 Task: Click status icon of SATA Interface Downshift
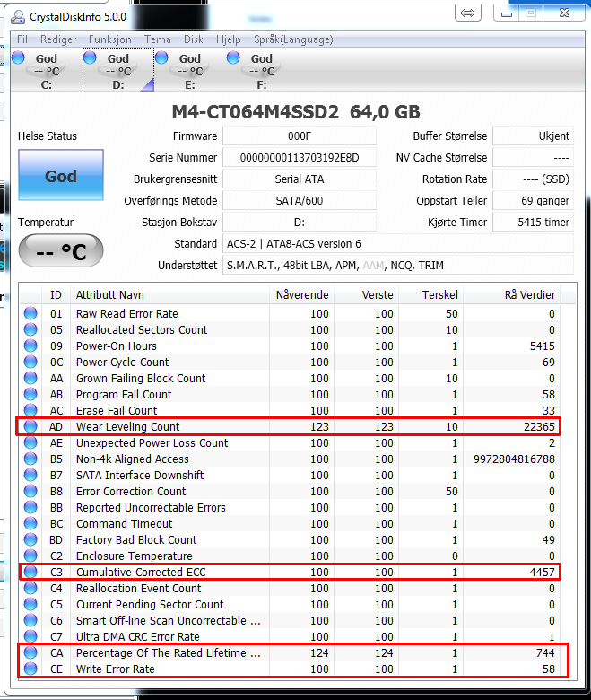coord(30,475)
